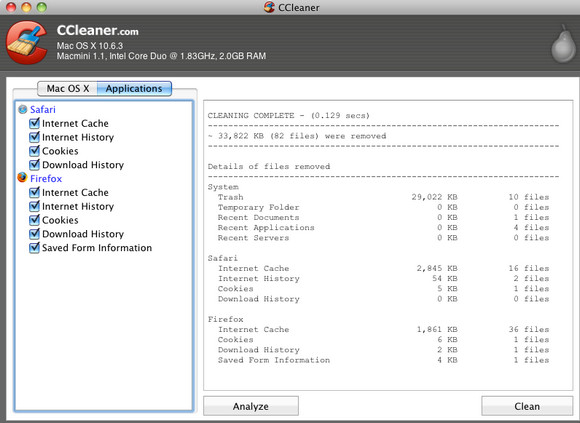Click 'System' section heading in results
This screenshot has width=580, height=423.
tap(223, 187)
